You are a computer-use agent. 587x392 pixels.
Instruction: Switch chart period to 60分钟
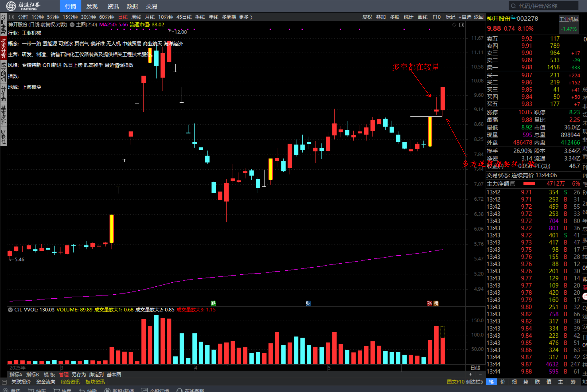point(107,17)
